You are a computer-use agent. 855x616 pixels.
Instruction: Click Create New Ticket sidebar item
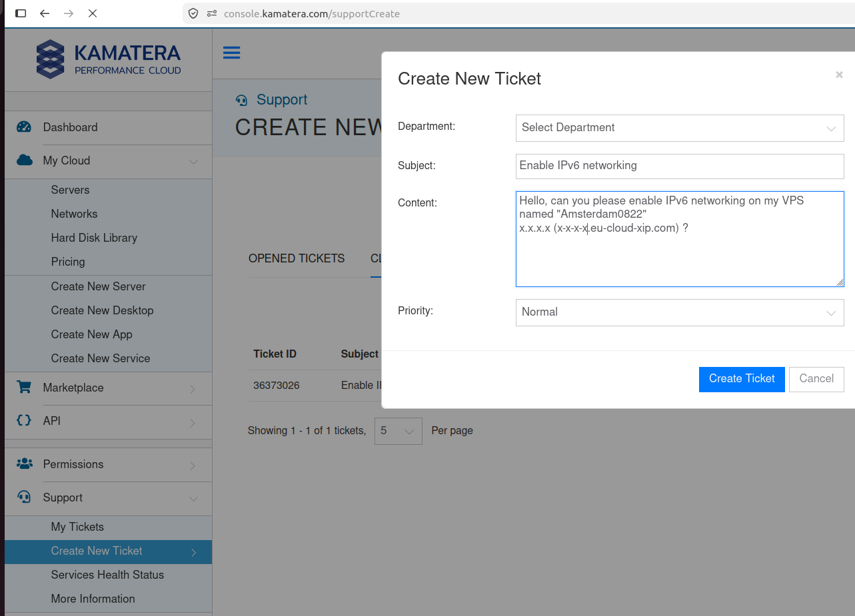108,551
